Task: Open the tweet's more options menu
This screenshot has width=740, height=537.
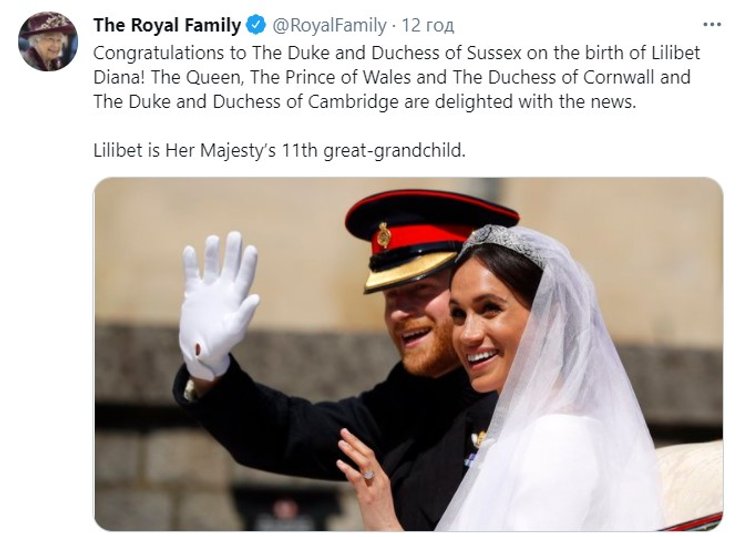Action: pyautogui.click(x=711, y=25)
